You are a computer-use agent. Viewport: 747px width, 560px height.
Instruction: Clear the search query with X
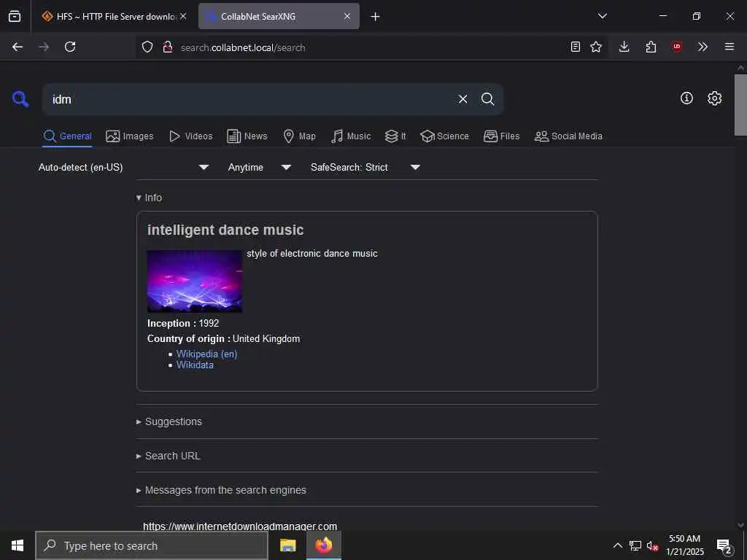462,99
